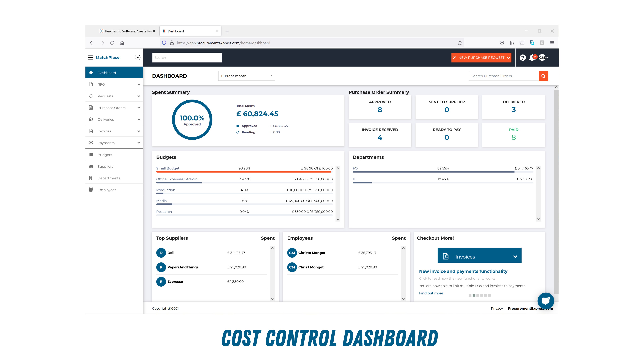Click the orange purchase order search button
This screenshot has height=362, width=644.
pyautogui.click(x=543, y=76)
